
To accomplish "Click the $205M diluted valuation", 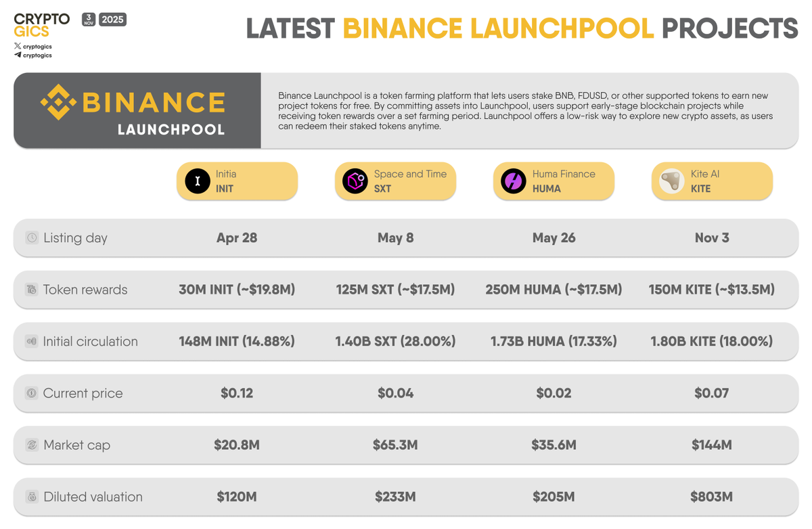I will point(554,497).
